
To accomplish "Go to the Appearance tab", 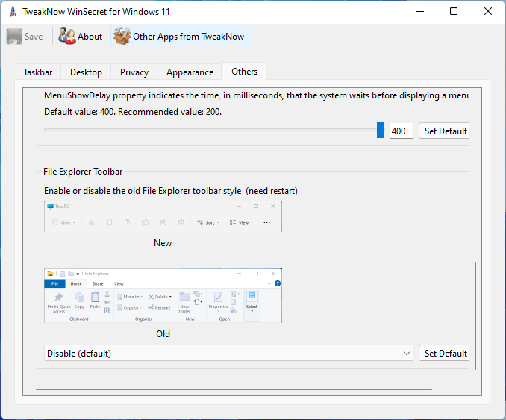I will [x=190, y=72].
